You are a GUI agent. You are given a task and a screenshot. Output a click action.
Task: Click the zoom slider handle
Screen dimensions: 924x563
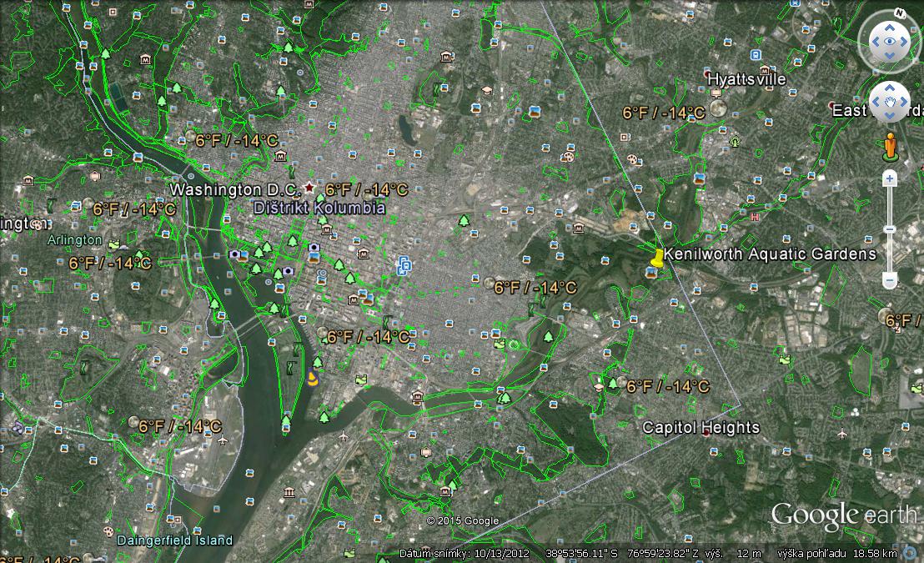pyautogui.click(x=890, y=229)
